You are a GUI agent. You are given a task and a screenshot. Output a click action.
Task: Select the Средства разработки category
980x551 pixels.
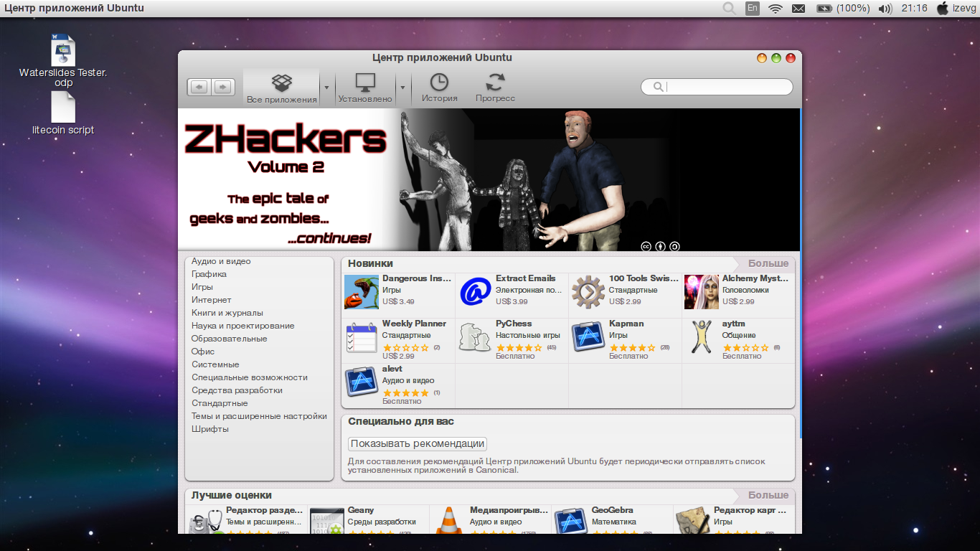pos(237,390)
